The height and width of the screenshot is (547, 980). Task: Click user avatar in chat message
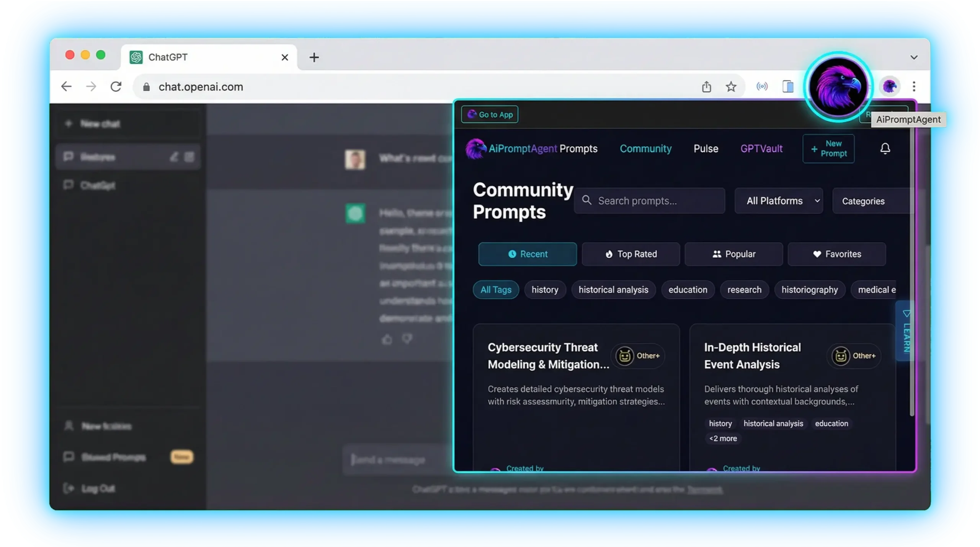355,159
